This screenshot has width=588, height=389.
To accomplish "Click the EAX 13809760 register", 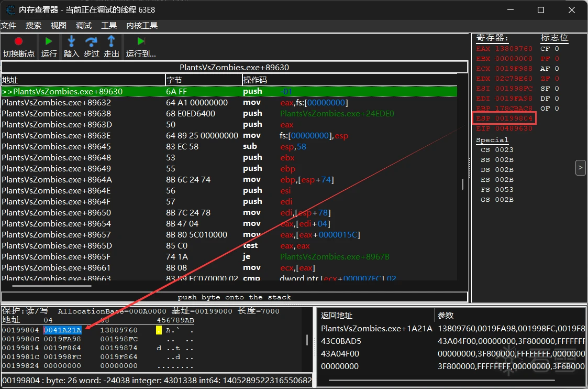I will [x=504, y=49].
